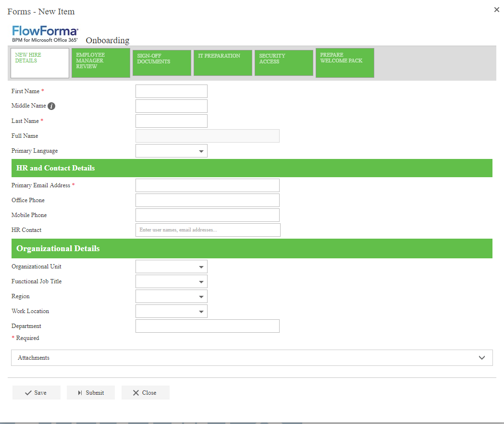Click the FlowForma logo
504x424 pixels.
pos(45,34)
